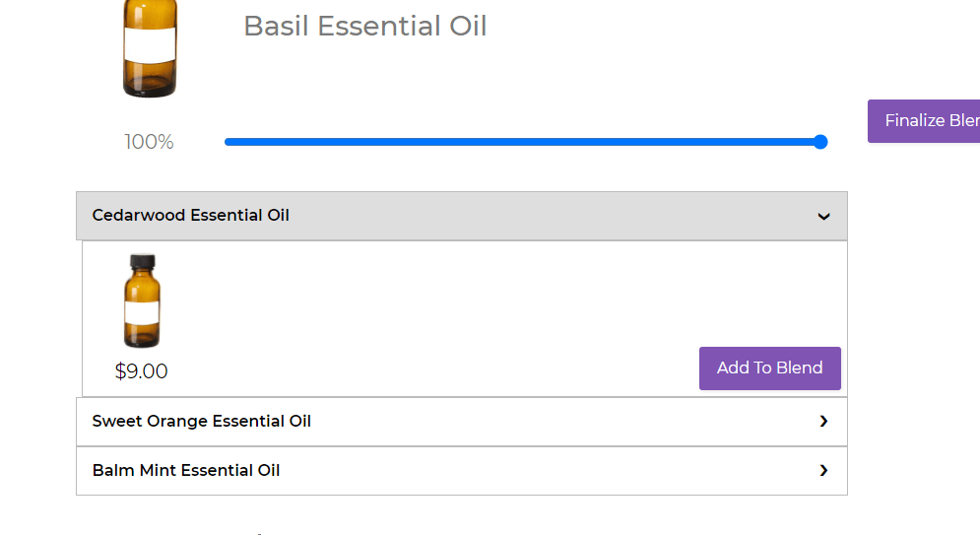
Task: Click the Add To Blend button
Action: (x=769, y=368)
